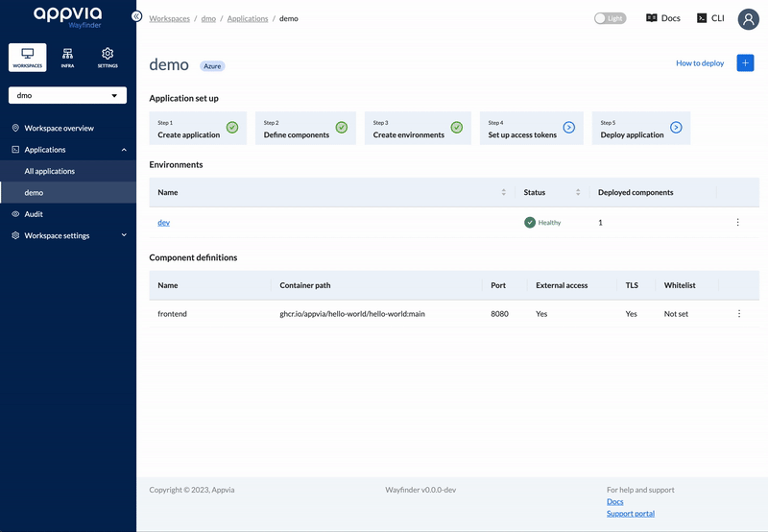Screen dimensions: 768x532
Task: Collapse the sidebar with the chevron button
Action: tap(136, 16)
